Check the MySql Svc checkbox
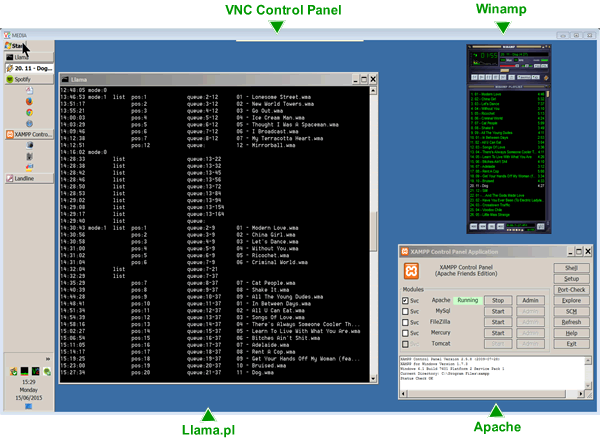This screenshot has width=600, height=442. pyautogui.click(x=405, y=312)
